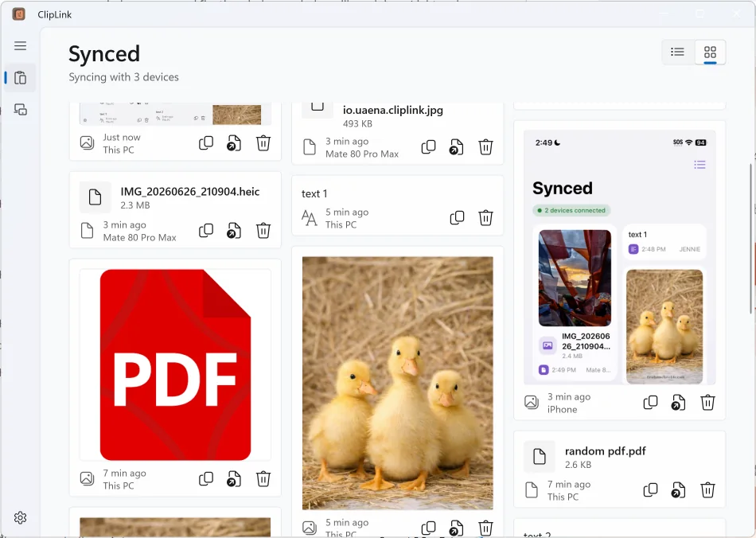Viewport: 756px width, 538px height.
Task: Open settings gear in sidebar
Action: coord(20,517)
